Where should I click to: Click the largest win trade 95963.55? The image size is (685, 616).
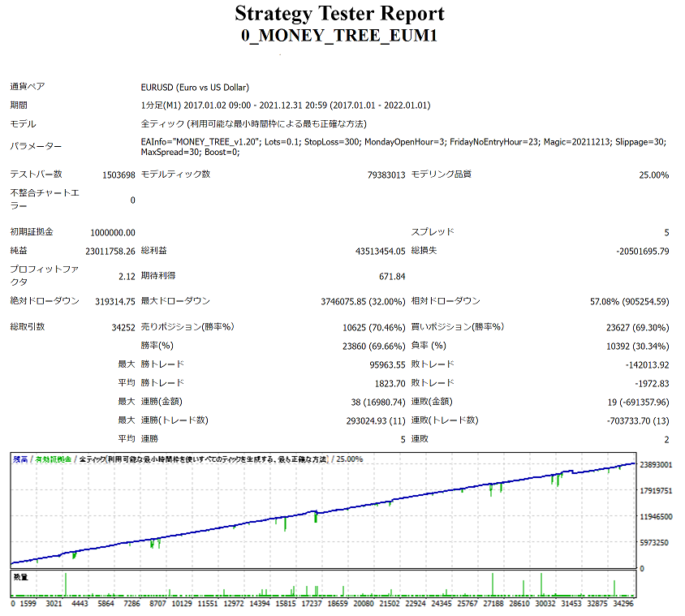[x=387, y=364]
